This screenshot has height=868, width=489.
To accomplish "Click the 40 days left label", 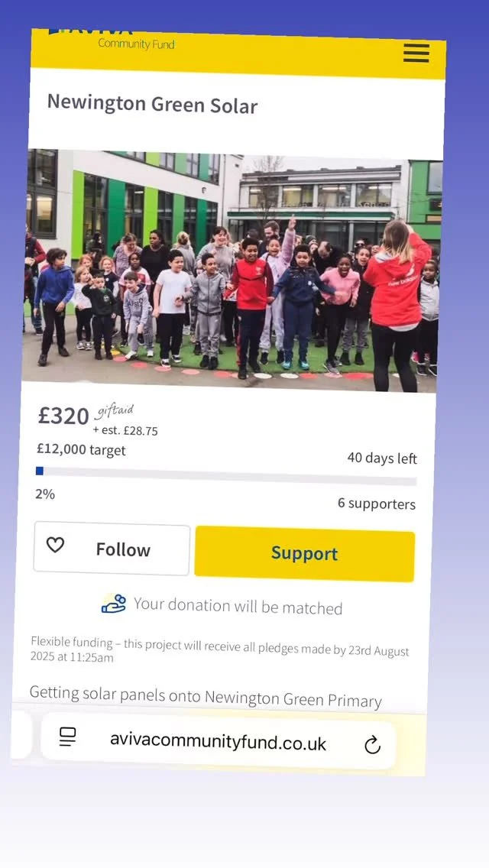I will [382, 458].
